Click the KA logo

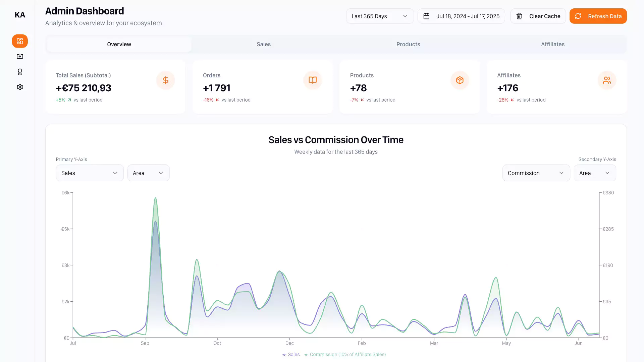pyautogui.click(x=20, y=15)
